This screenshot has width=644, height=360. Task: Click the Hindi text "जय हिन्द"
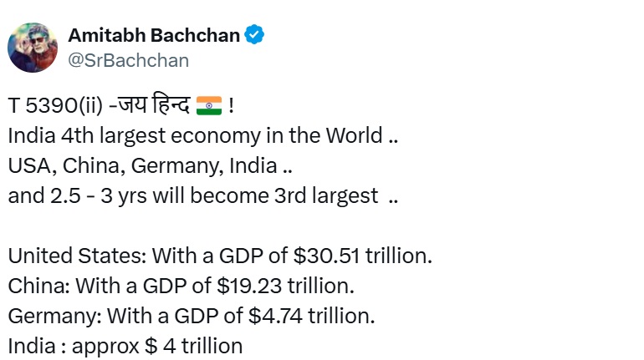pos(156,106)
